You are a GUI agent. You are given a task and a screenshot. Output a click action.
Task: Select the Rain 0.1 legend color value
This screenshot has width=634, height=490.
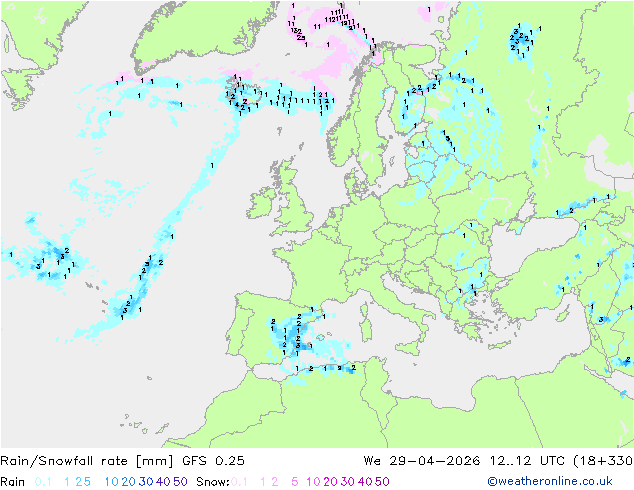(x=43, y=482)
